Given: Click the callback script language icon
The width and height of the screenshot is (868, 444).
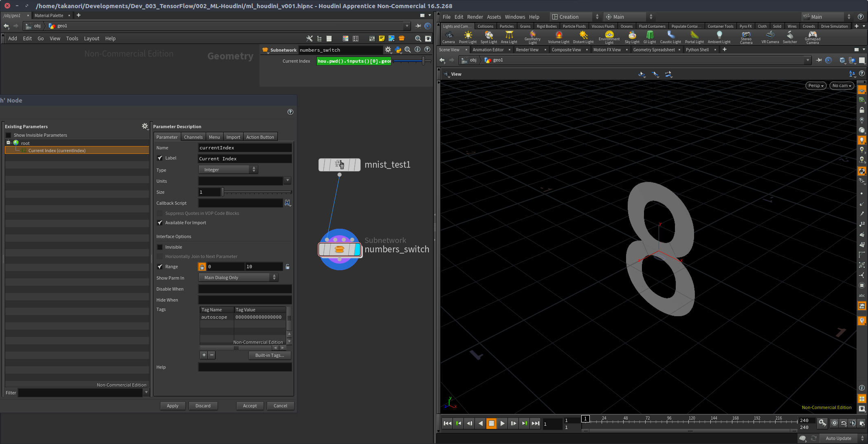Looking at the screenshot, I should [x=288, y=203].
